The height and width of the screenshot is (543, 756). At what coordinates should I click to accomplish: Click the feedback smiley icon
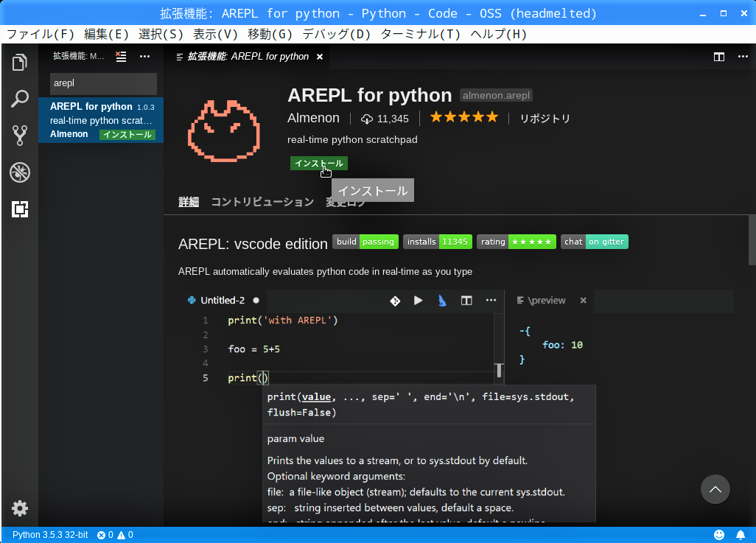pyautogui.click(x=719, y=534)
